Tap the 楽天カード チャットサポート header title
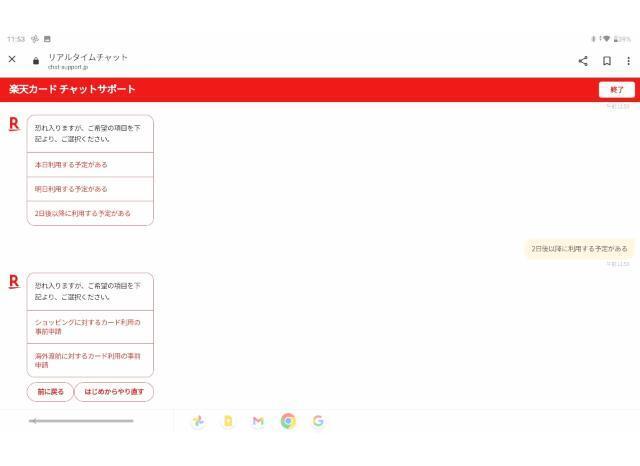 tap(72, 89)
